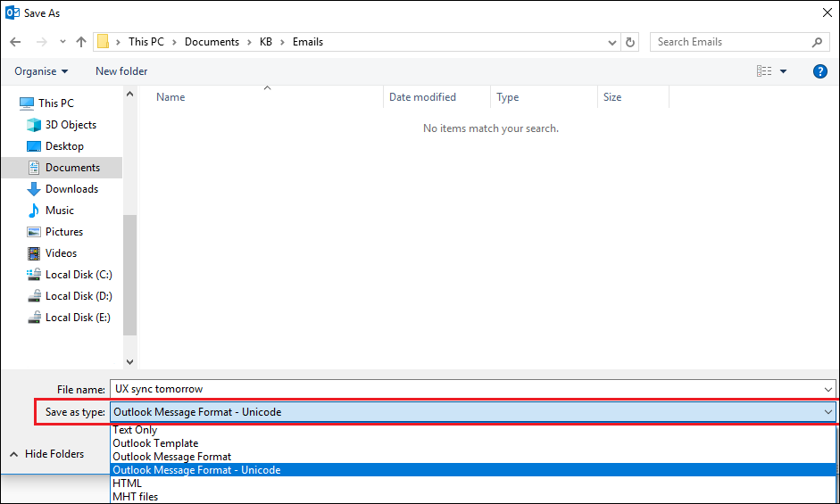Click the search magnifier icon
Viewport: 840px width, 504px height.
(817, 42)
